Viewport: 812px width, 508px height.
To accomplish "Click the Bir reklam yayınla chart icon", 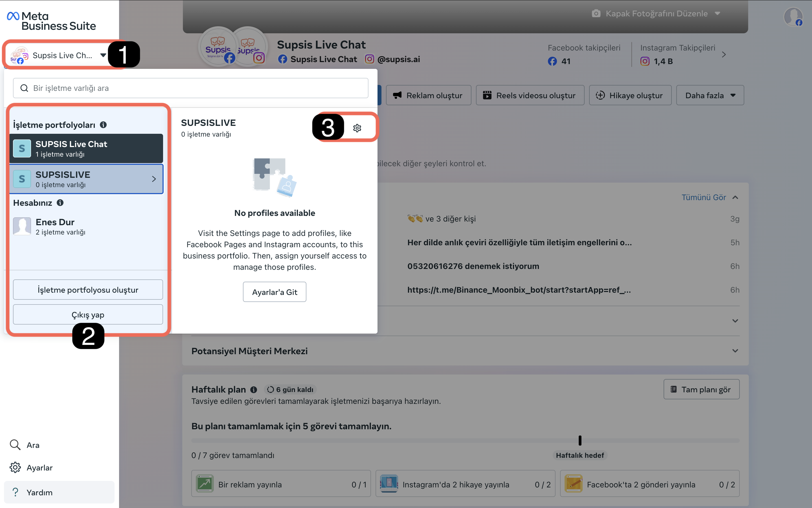I will click(x=205, y=483).
